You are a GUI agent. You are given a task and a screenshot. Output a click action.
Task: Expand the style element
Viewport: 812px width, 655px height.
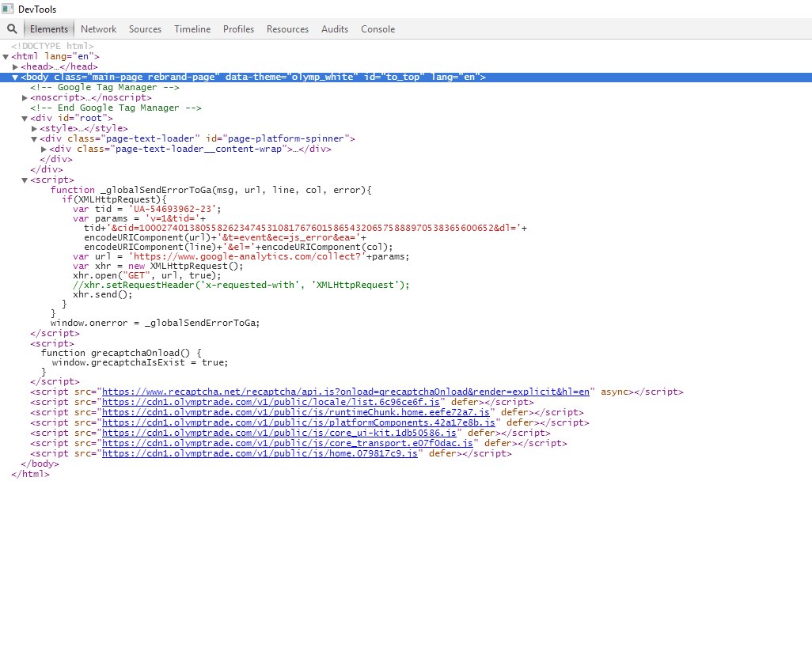click(34, 128)
